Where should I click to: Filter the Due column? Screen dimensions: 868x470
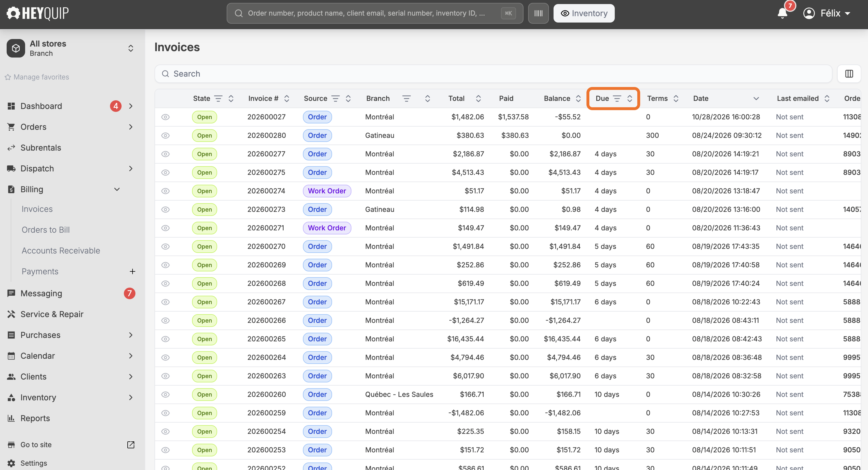click(616, 99)
